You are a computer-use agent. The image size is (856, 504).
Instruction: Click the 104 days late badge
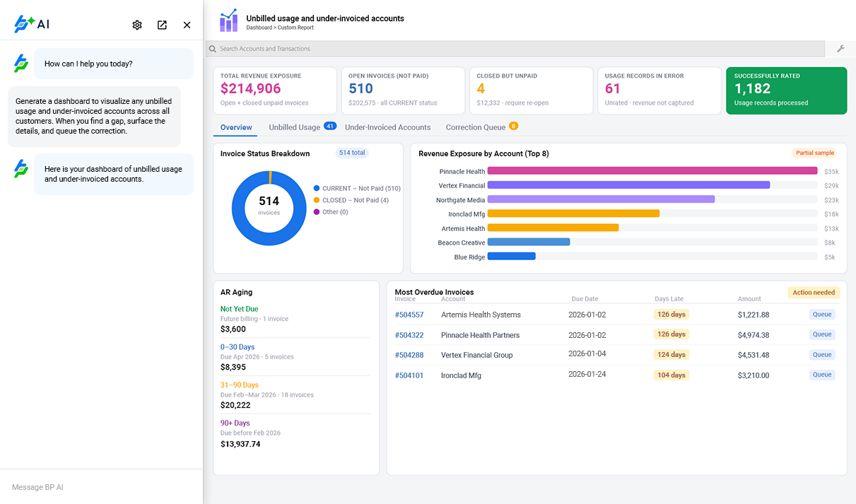672,375
